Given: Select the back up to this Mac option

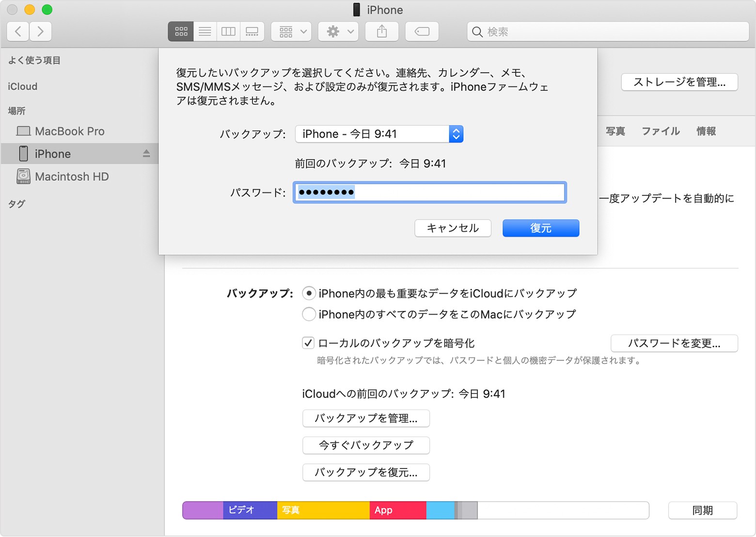Looking at the screenshot, I should click(x=309, y=315).
